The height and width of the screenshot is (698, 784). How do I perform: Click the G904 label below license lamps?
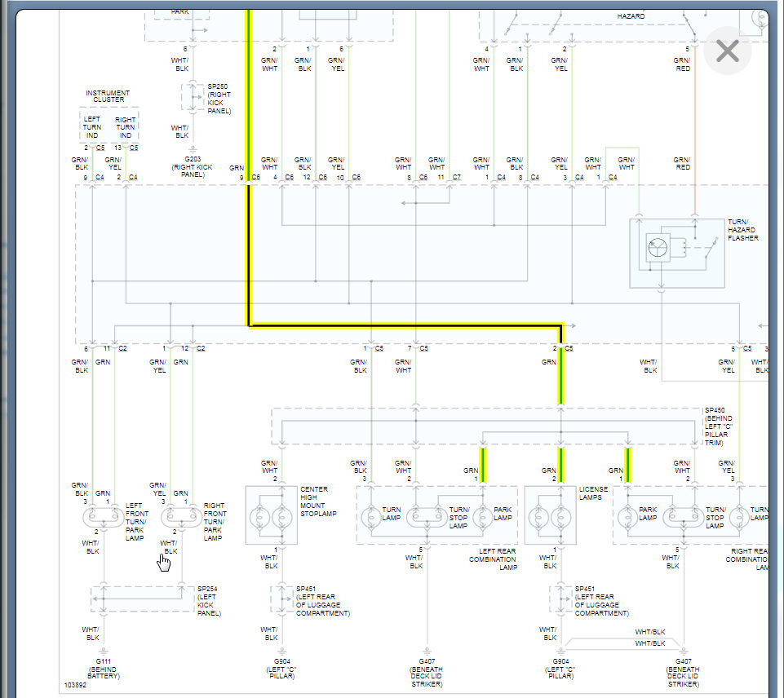pyautogui.click(x=560, y=669)
